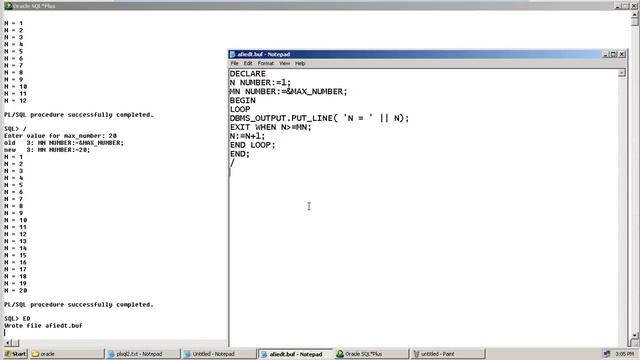Switch to untitled Paint taskbar button

[x=448, y=354]
